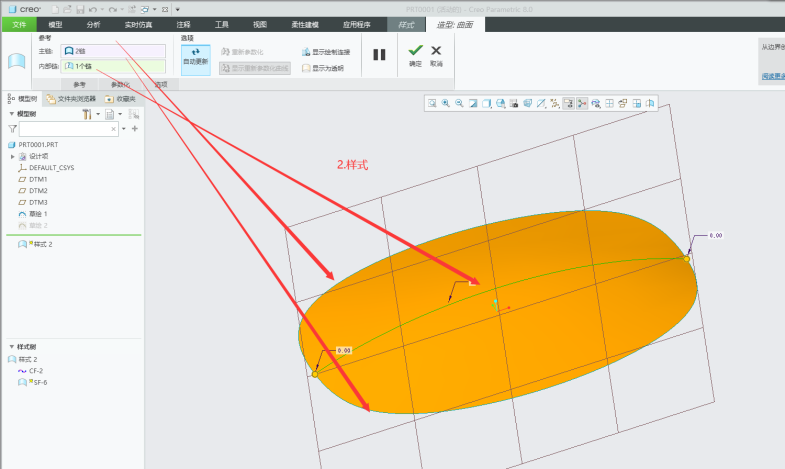Expand the 设计项 tree node
Image resolution: width=785 pixels, height=469 pixels.
pyautogui.click(x=12, y=156)
